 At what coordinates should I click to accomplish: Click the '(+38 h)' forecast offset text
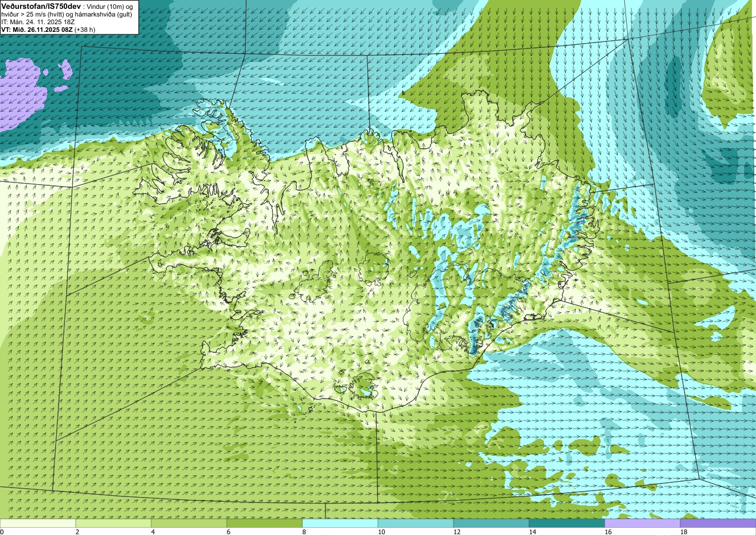tap(86, 30)
